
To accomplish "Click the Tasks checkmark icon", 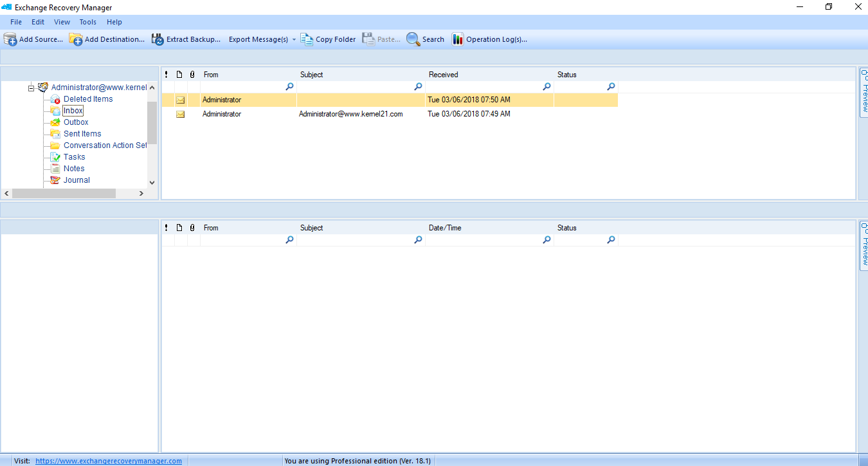I will tap(55, 157).
